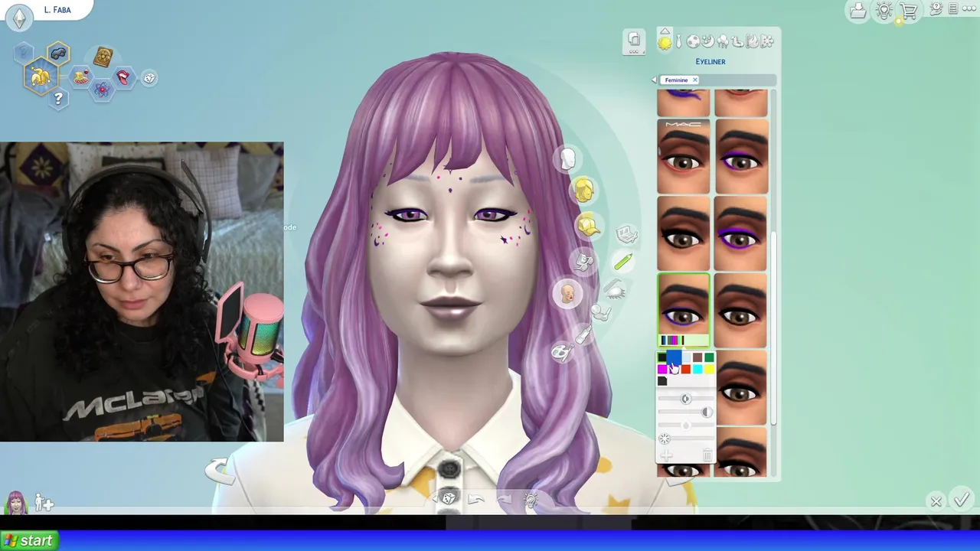Open the atom Genius trait hexagon
The image size is (980, 551).
point(101,90)
